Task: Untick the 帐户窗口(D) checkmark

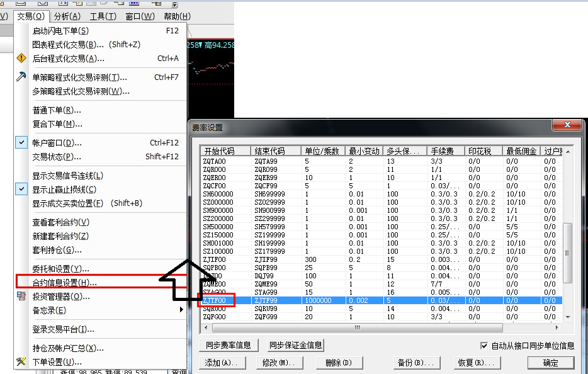Action: click(x=21, y=142)
